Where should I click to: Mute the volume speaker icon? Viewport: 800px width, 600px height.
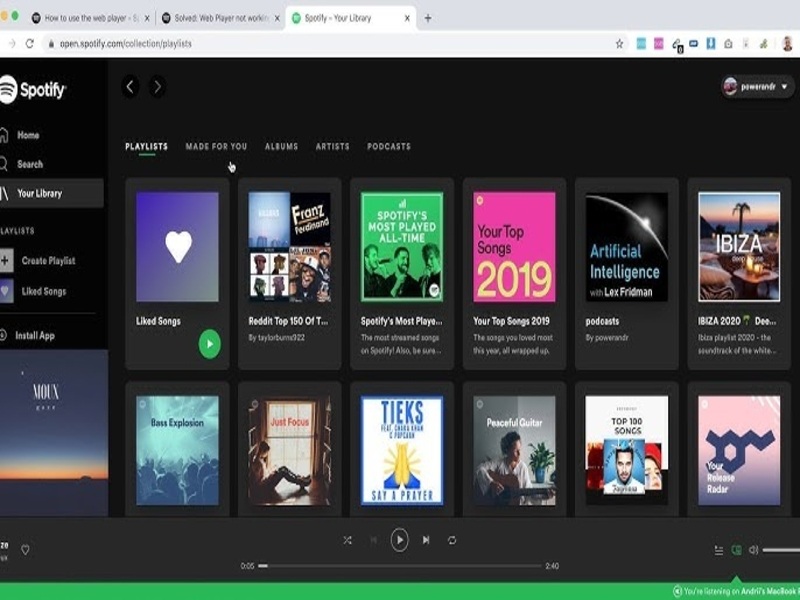(x=754, y=550)
